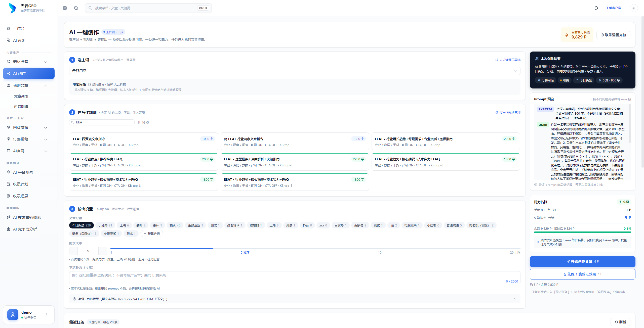
Task: Select 今日头条 229 article group
Action: tap(81, 225)
